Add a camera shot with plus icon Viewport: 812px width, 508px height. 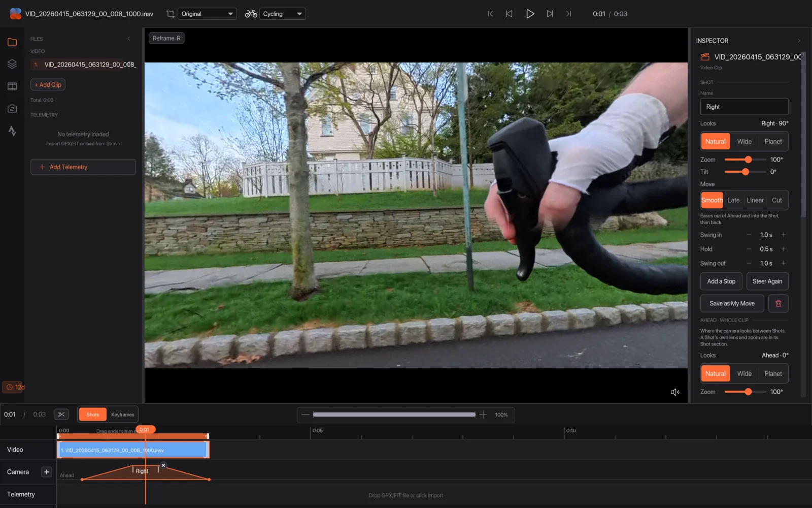pos(47,472)
